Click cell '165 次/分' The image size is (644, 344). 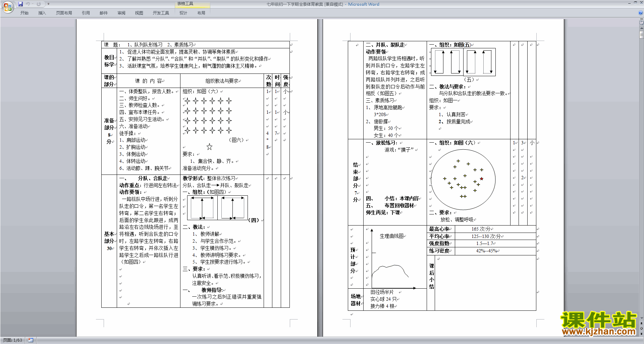pos(481,229)
